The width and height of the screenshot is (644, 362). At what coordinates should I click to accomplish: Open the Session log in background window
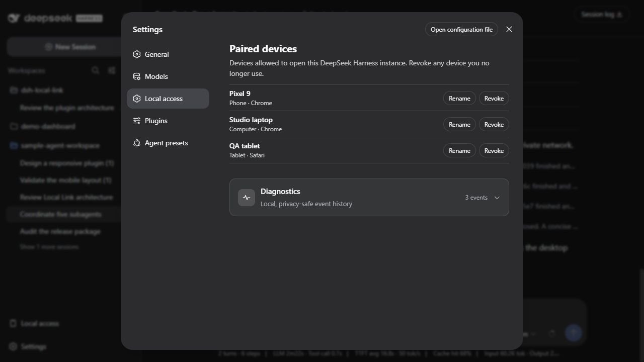tap(602, 15)
